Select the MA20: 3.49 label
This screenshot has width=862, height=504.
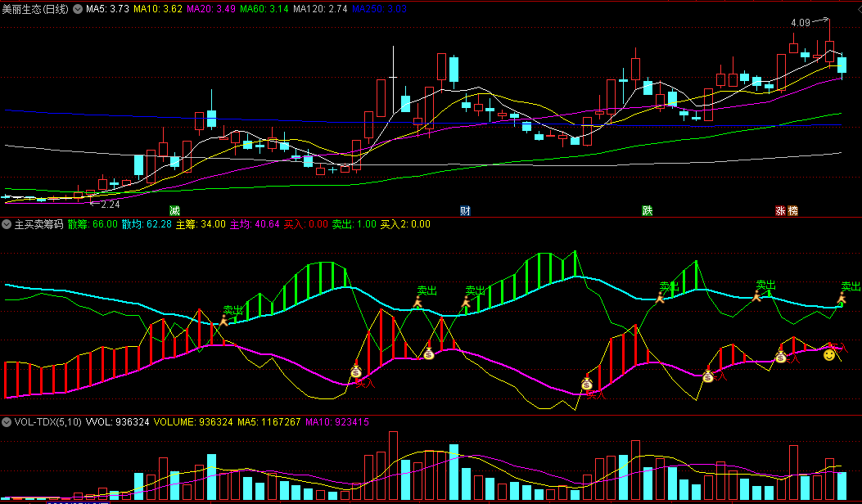click(211, 9)
